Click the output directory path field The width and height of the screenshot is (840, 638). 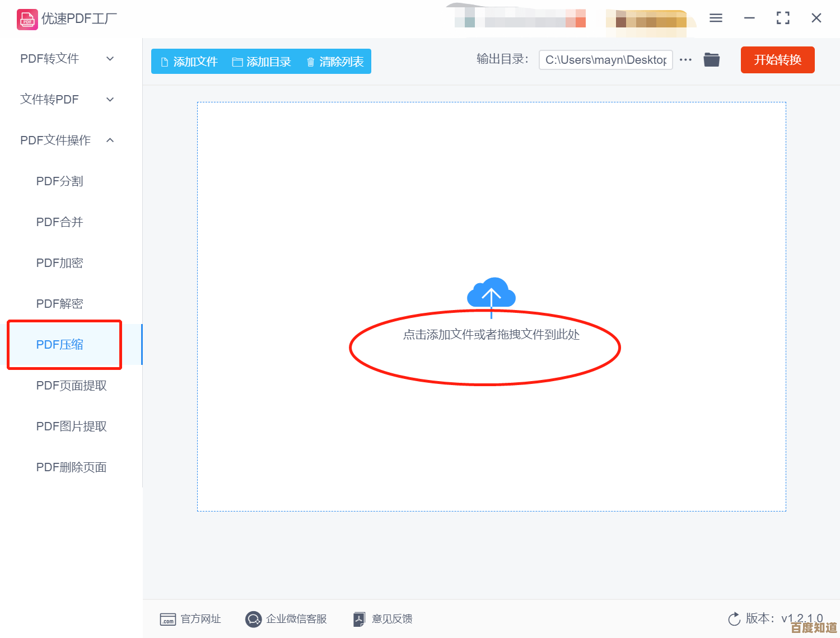(605, 60)
